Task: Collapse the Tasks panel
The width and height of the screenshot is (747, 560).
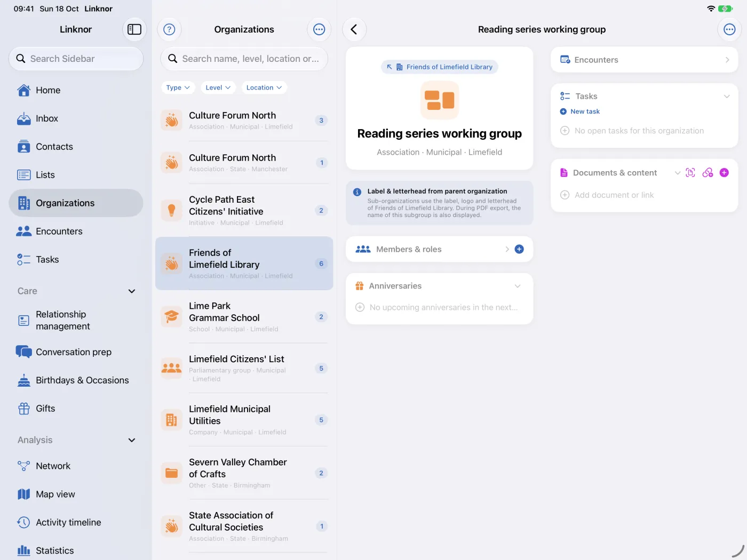Action: click(727, 97)
